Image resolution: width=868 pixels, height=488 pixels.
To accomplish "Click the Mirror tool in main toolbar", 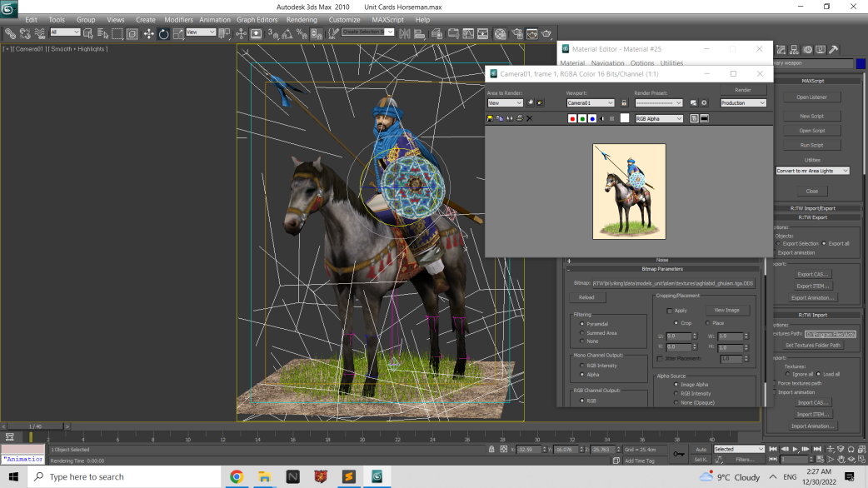I will [x=405, y=34].
